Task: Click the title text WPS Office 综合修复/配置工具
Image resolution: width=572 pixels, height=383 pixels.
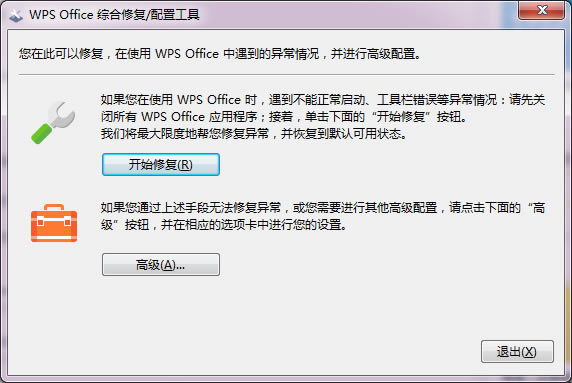Action: [115, 15]
